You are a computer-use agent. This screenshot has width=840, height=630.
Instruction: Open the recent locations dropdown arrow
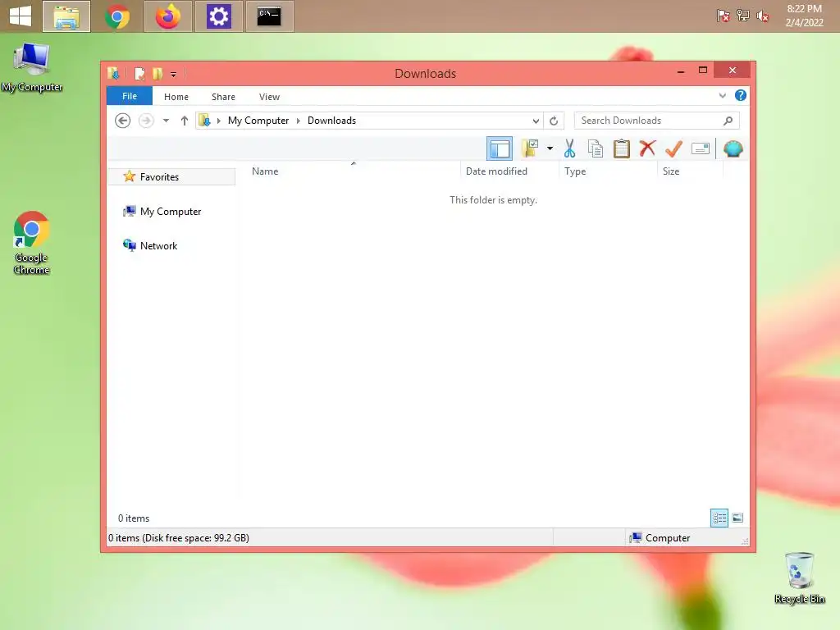pos(166,121)
